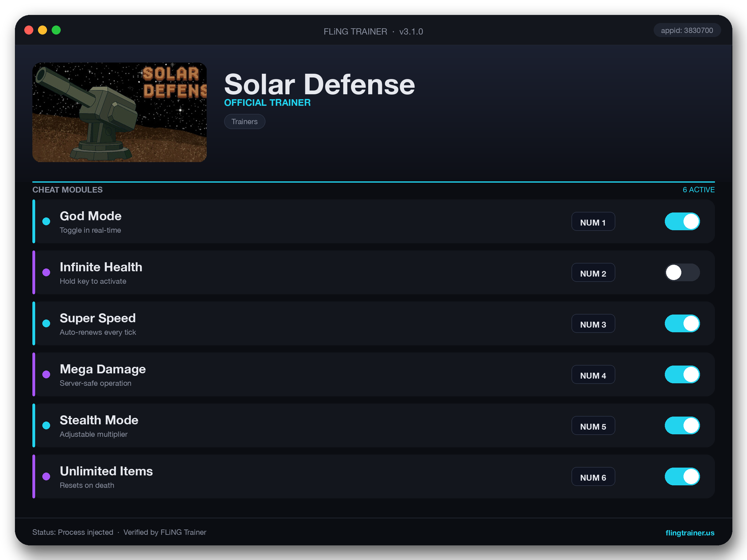747x560 pixels.
Task: Switch off Mega Damage toggle
Action: 682,374
